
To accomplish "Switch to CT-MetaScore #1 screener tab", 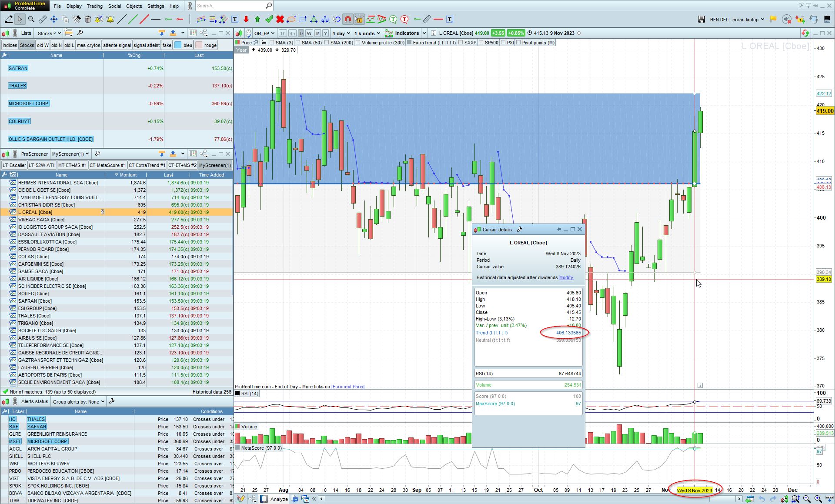I will 107,165.
